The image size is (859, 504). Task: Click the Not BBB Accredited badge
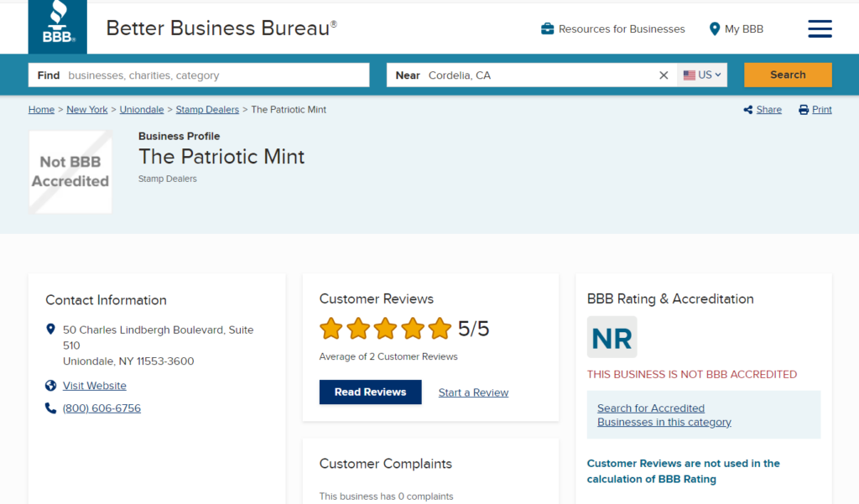coord(70,171)
